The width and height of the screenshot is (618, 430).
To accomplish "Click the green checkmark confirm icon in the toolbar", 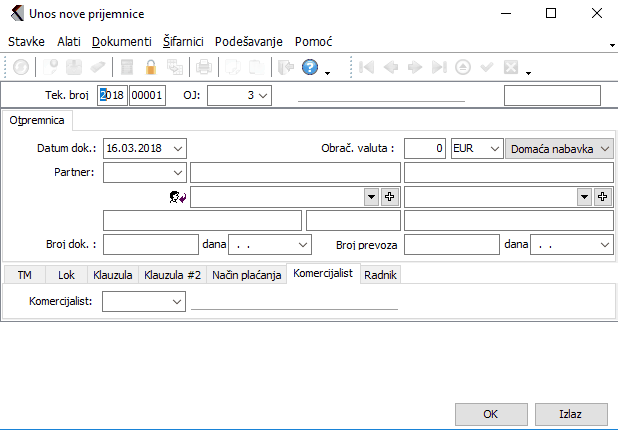I will 487,68.
